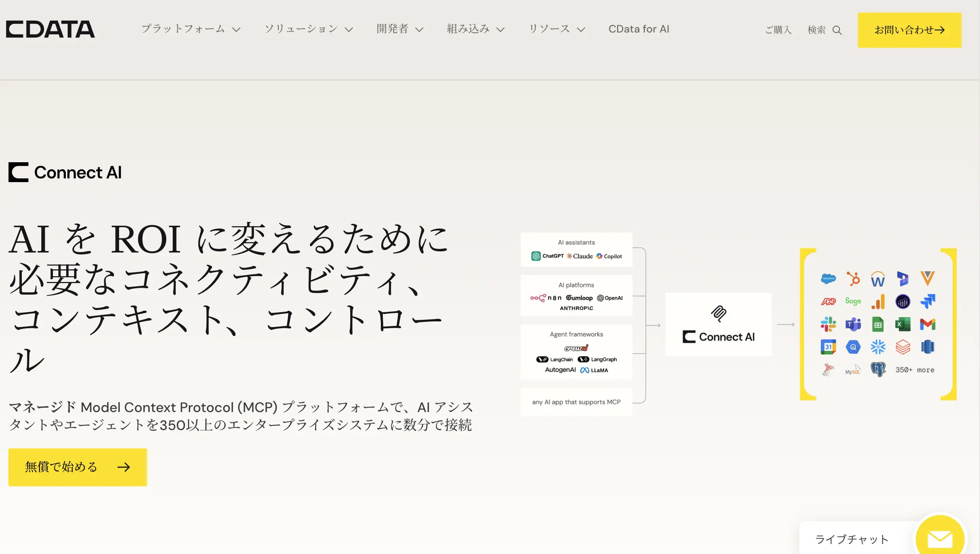Click the PostgreSQL elephant icon

click(x=878, y=370)
